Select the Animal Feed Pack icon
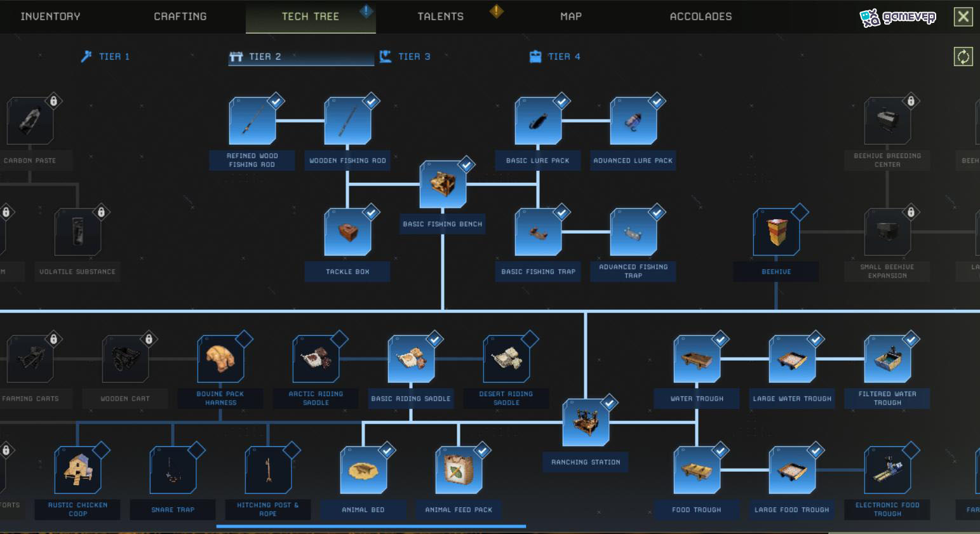The image size is (980, 534). pos(459,470)
